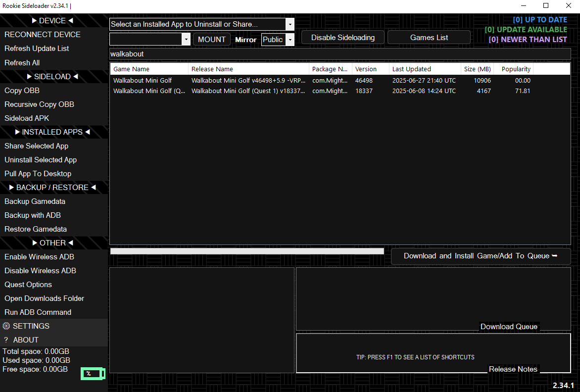Open the installed app selection dropdown arrow
This screenshot has height=392, width=580.
click(290, 24)
